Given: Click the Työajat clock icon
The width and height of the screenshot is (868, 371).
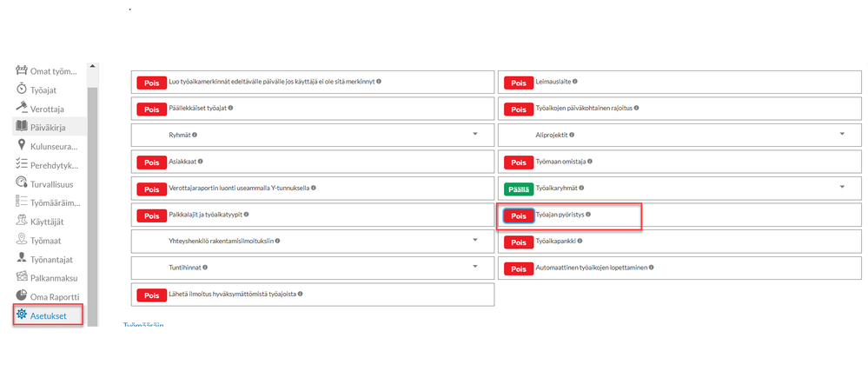Looking at the screenshot, I should (23, 89).
